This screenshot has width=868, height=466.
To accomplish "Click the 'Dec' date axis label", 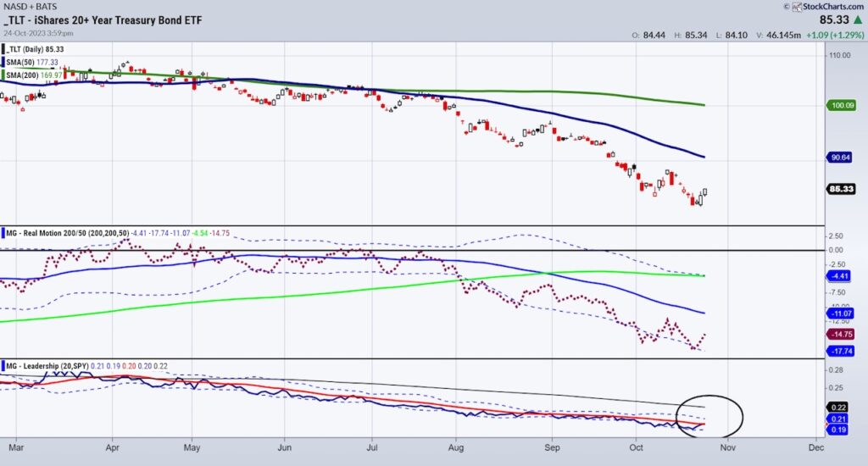I will (816, 447).
